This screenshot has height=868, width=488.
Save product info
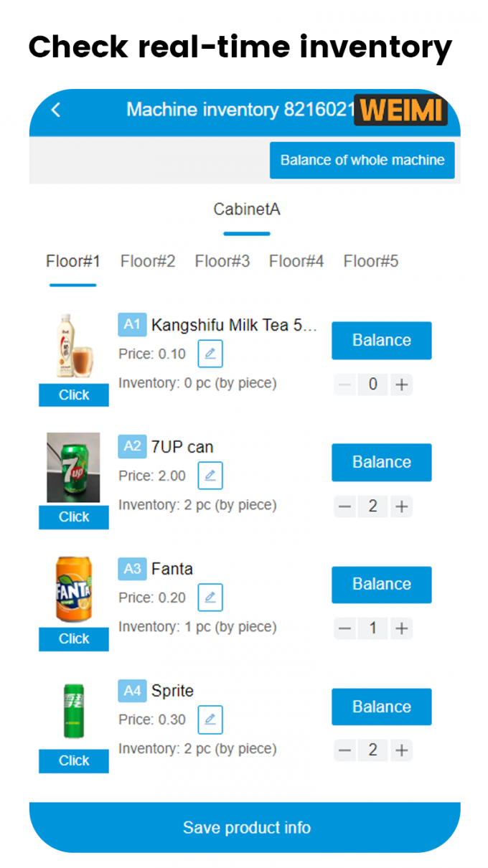[246, 827]
